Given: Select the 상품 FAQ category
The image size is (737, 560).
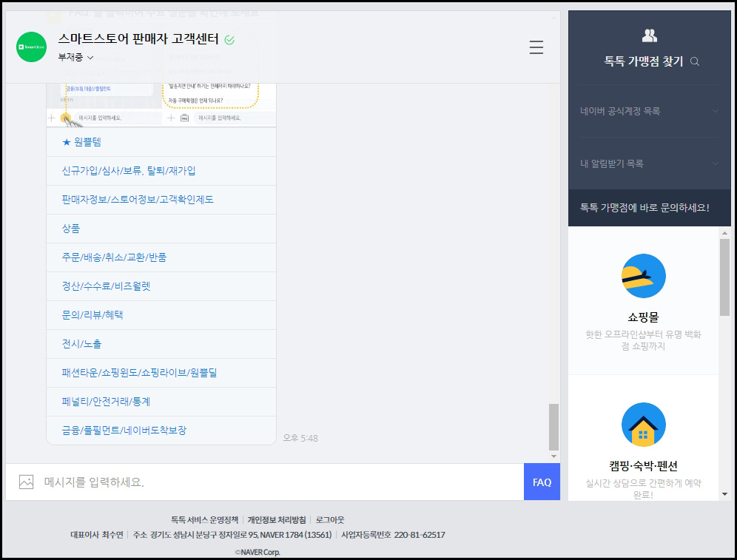Looking at the screenshot, I should click(x=161, y=229).
